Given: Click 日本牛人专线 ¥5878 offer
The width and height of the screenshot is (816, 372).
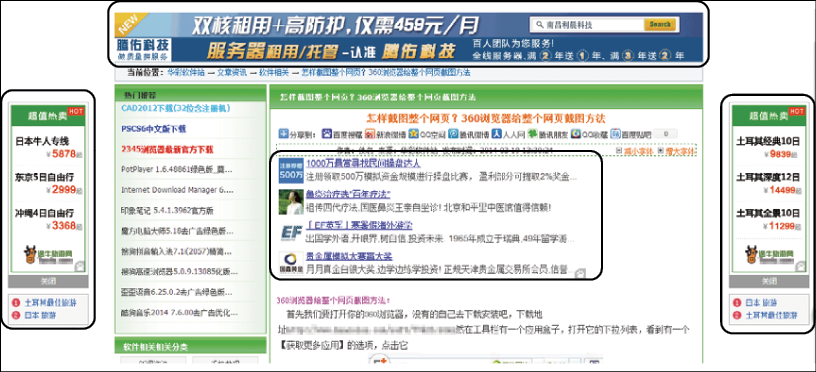Looking at the screenshot, I should coord(48,147).
